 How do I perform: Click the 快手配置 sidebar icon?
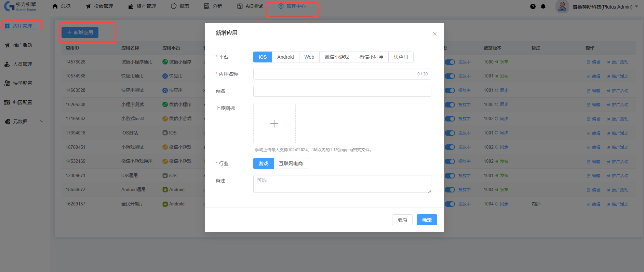pos(7,83)
